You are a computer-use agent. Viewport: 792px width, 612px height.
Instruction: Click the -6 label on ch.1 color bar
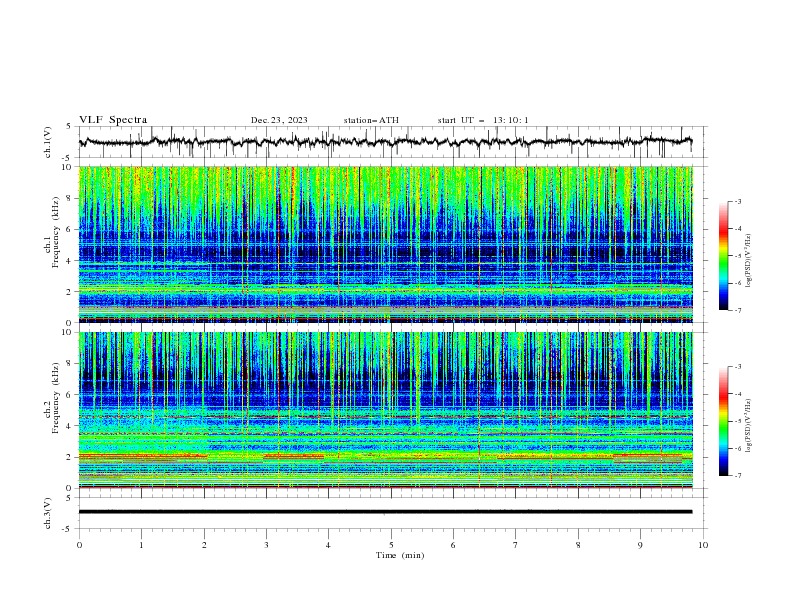[738, 283]
